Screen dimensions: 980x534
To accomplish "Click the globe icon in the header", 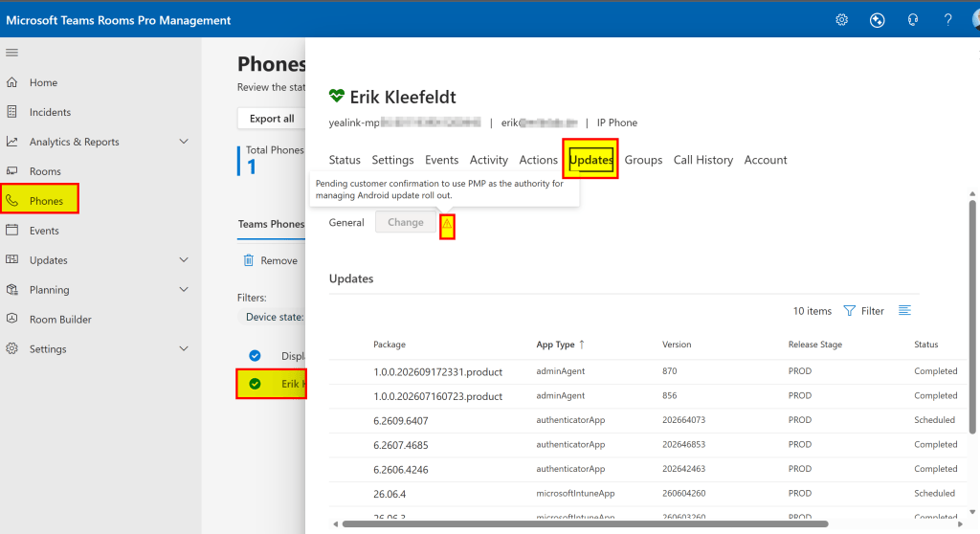I will (x=878, y=20).
